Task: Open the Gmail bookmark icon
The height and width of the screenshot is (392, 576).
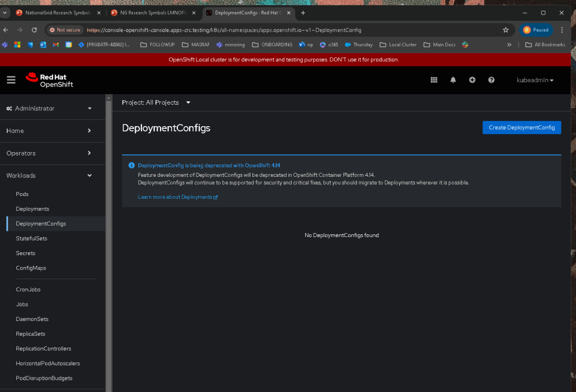Action: coord(56,44)
